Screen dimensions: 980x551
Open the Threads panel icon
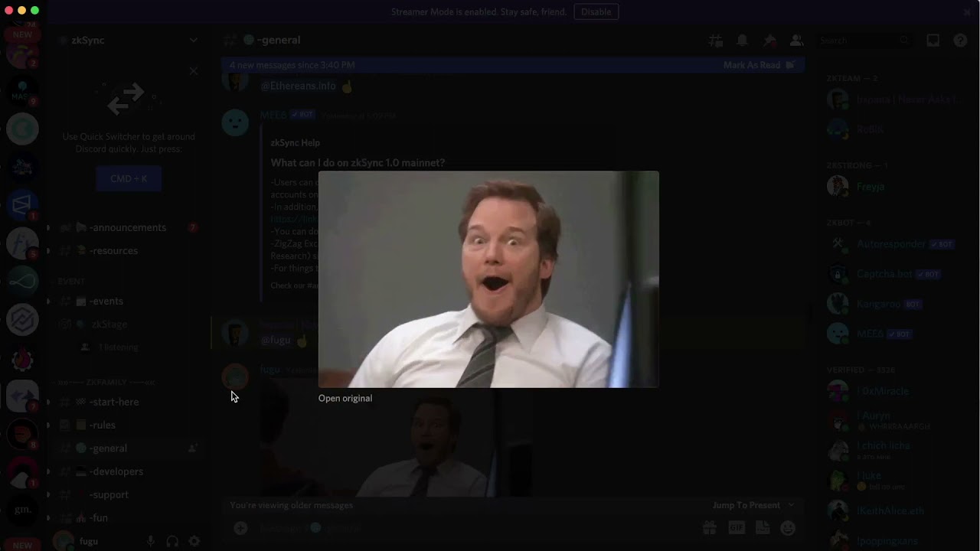coord(716,40)
